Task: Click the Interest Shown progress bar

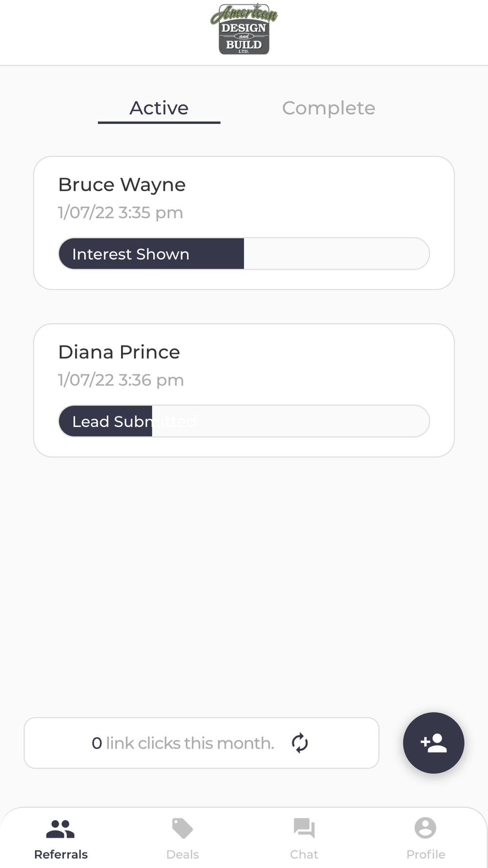Action: tap(244, 253)
